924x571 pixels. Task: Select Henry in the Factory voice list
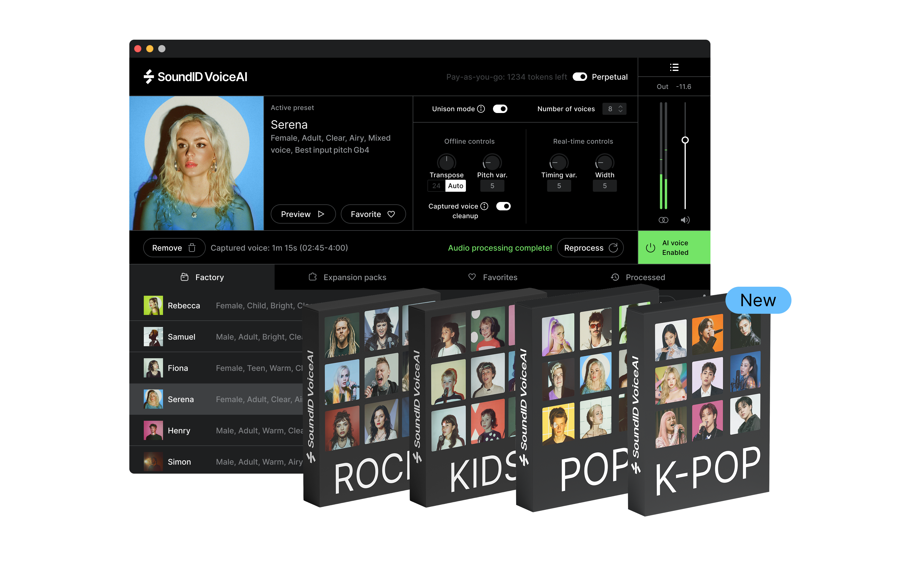[179, 430]
